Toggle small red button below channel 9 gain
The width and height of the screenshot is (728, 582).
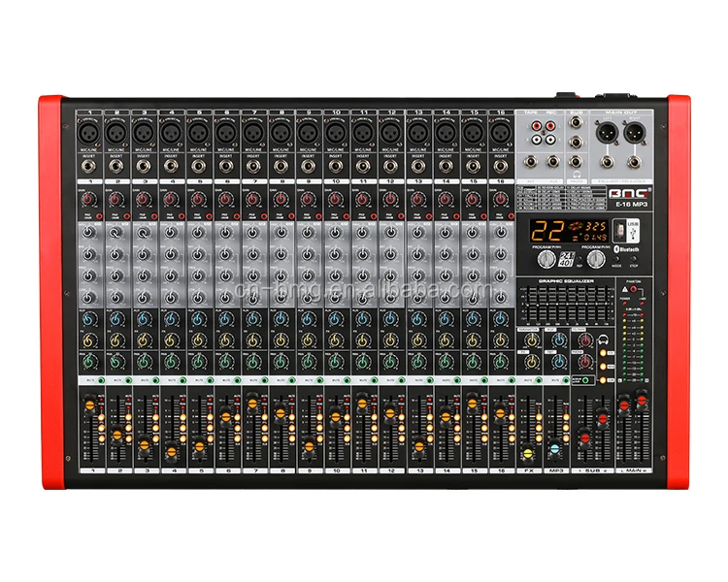[x=319, y=216]
